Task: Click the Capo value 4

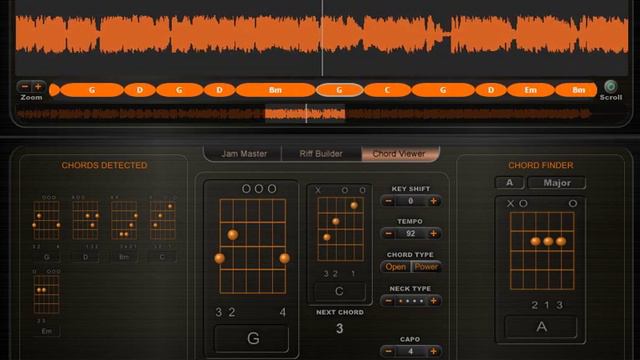Action: [x=411, y=351]
